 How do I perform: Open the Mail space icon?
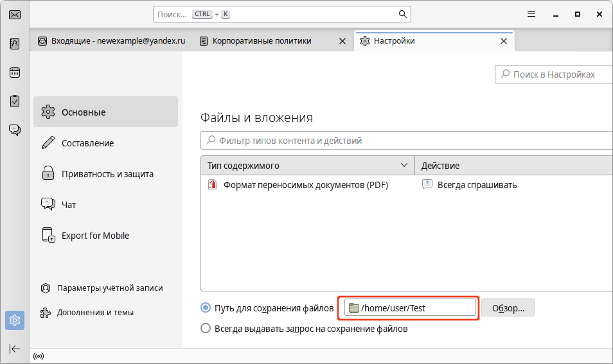click(15, 15)
